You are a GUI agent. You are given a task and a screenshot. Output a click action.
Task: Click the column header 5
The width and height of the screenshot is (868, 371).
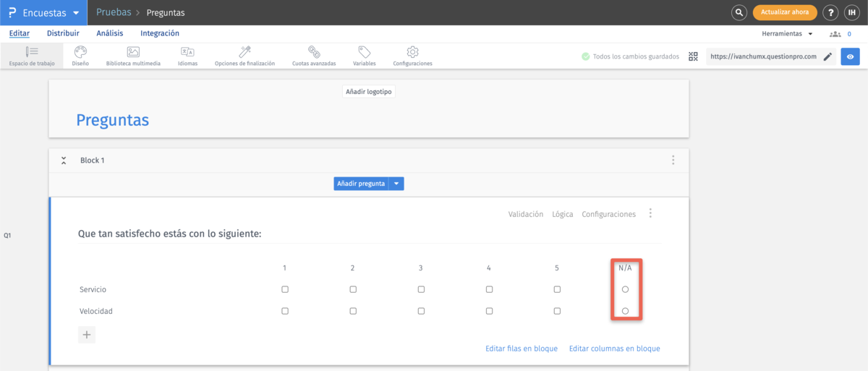[x=557, y=268]
